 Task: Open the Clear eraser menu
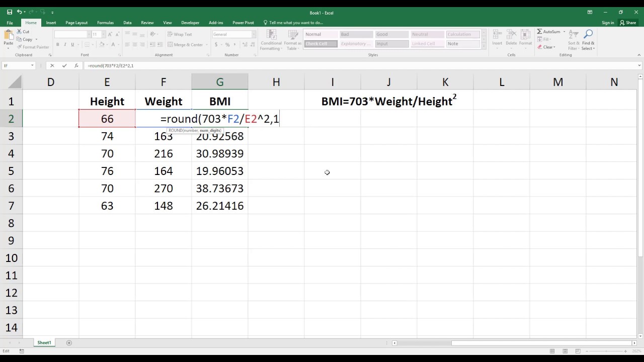point(546,47)
